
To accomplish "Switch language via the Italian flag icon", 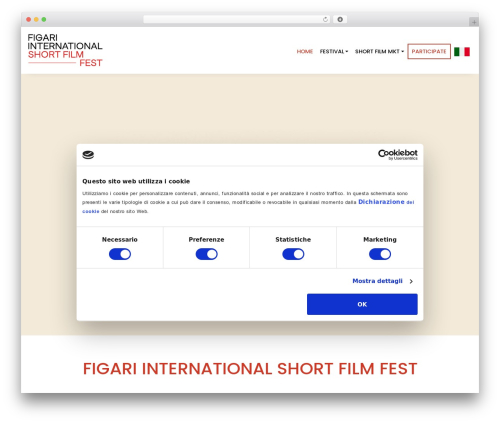I will point(462,52).
